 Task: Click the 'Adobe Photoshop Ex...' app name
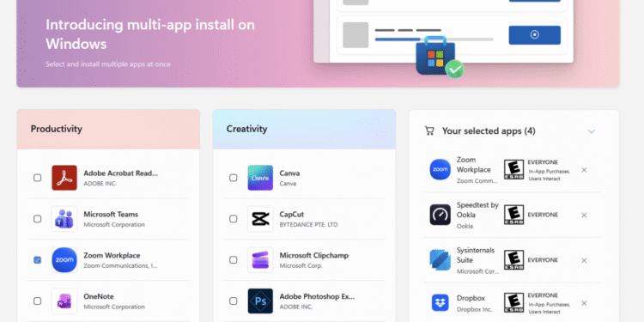pos(317,296)
